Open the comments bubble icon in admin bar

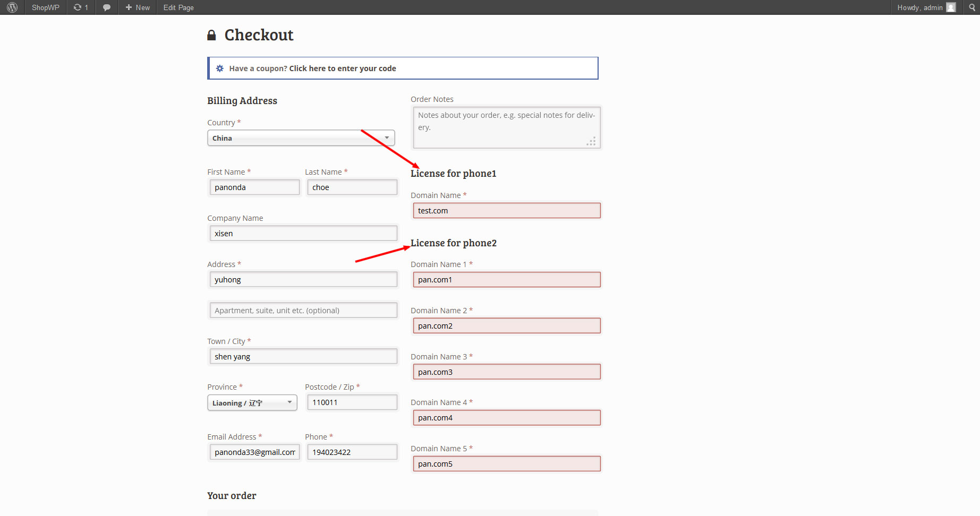106,7
